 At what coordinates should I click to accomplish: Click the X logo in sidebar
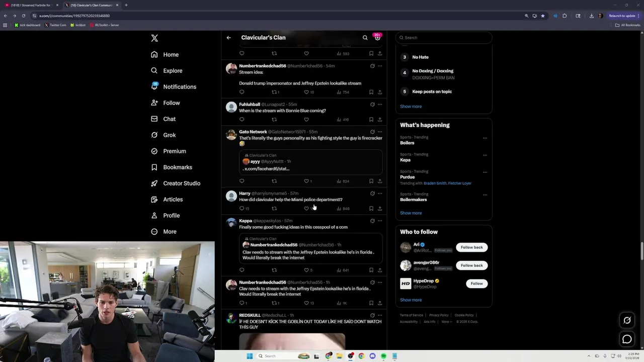154,38
